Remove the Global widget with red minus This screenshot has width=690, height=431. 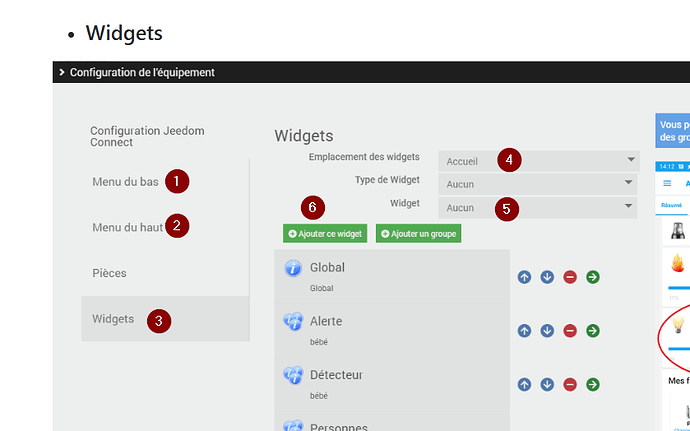(x=570, y=277)
